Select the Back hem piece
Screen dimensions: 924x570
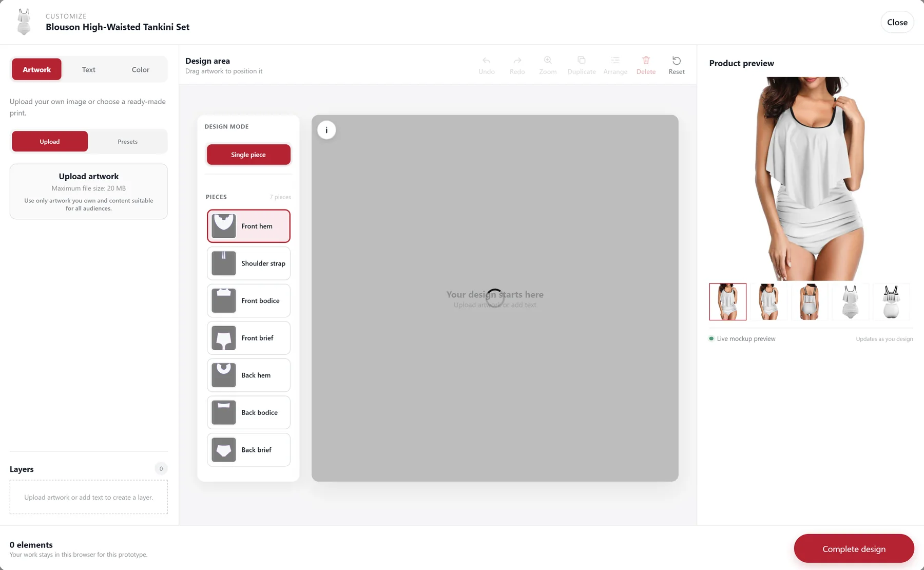click(x=248, y=375)
